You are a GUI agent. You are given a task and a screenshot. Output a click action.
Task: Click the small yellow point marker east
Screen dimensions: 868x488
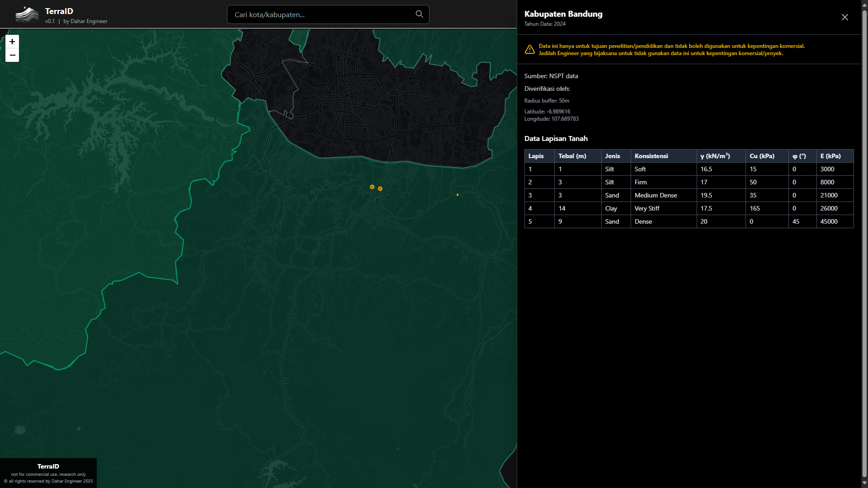[x=458, y=195]
